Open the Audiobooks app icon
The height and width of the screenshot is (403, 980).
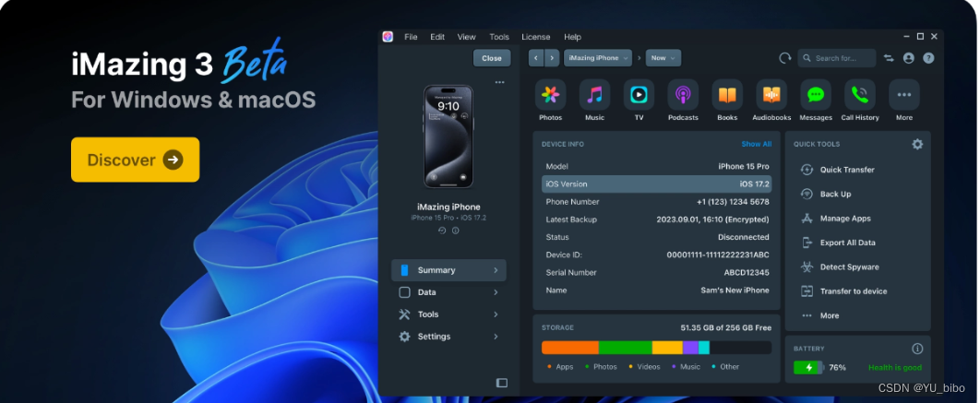pyautogui.click(x=771, y=95)
